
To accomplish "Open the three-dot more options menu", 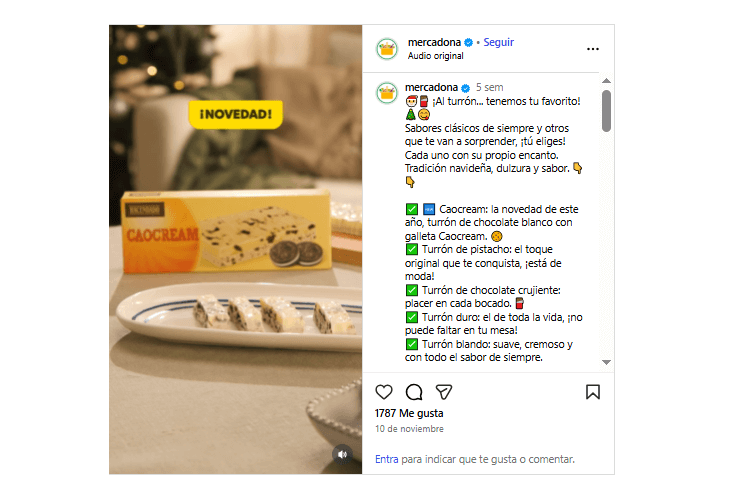I will click(x=593, y=49).
